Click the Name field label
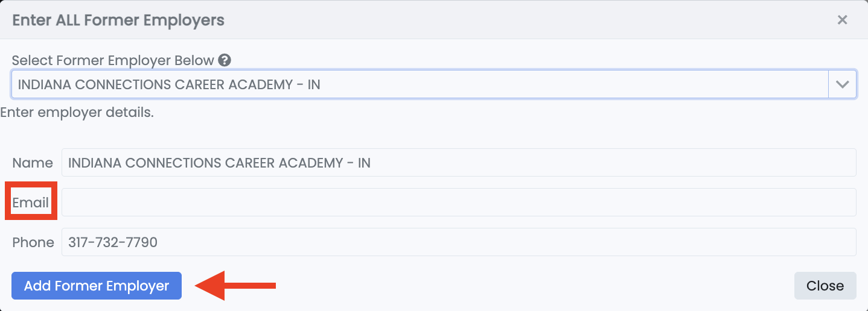Image resolution: width=868 pixels, height=311 pixels. [33, 163]
